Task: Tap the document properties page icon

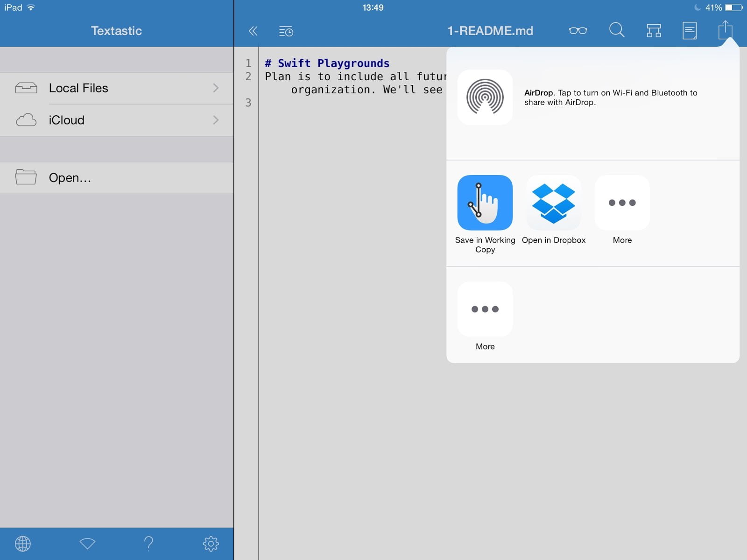Action: coord(690,31)
